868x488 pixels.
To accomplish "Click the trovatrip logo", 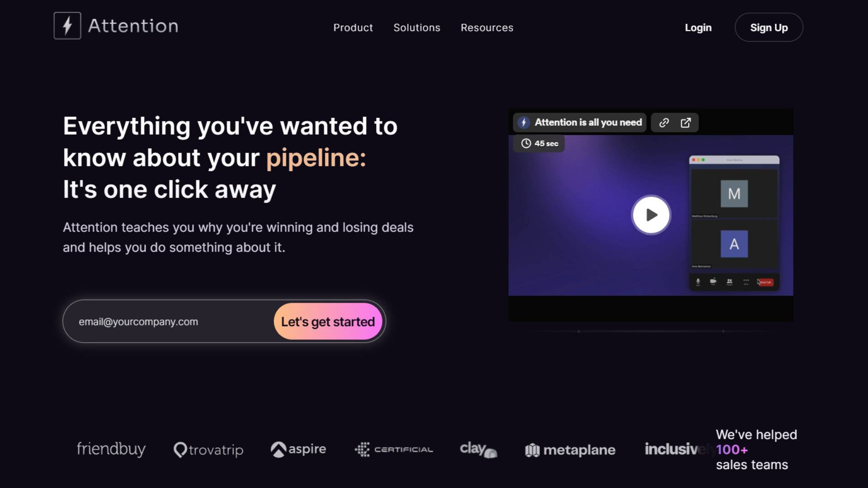I will click(208, 450).
